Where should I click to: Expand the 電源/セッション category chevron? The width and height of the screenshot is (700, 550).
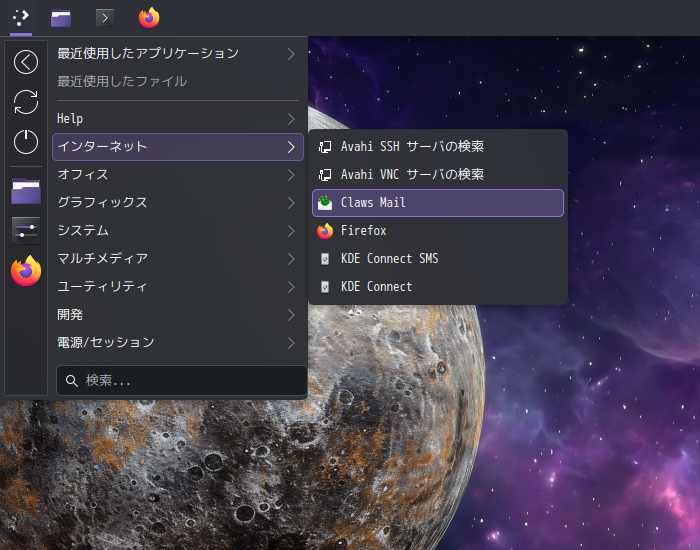click(x=291, y=343)
